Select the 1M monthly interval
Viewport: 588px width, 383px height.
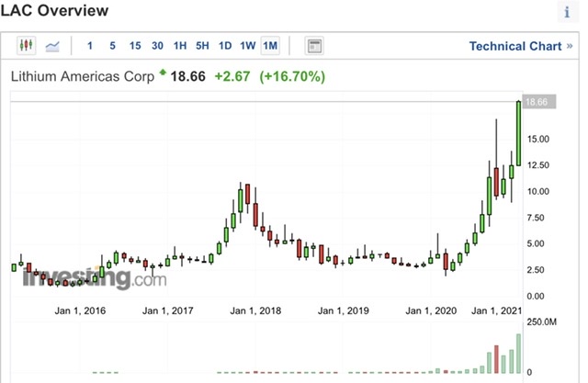tap(270, 46)
